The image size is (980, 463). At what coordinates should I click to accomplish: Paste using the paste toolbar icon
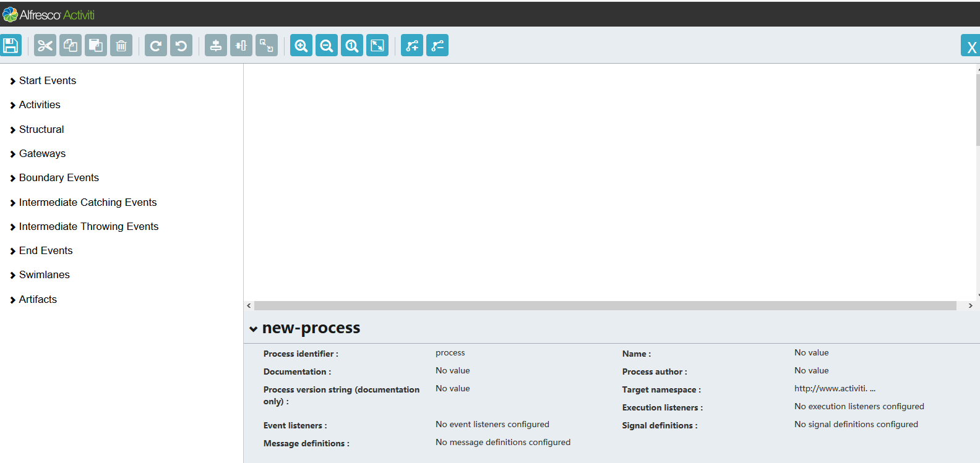click(96, 45)
